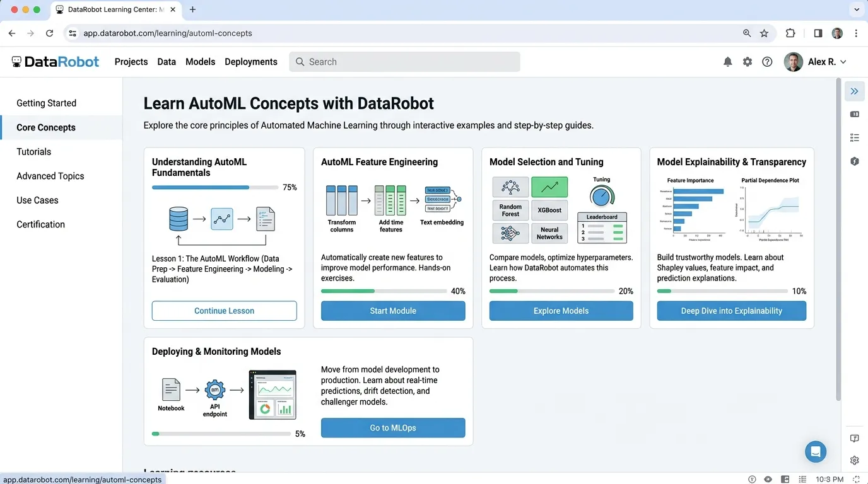This screenshot has height=484, width=868.
Task: Click the 20% Model Selection progress bar
Action: pos(552,291)
